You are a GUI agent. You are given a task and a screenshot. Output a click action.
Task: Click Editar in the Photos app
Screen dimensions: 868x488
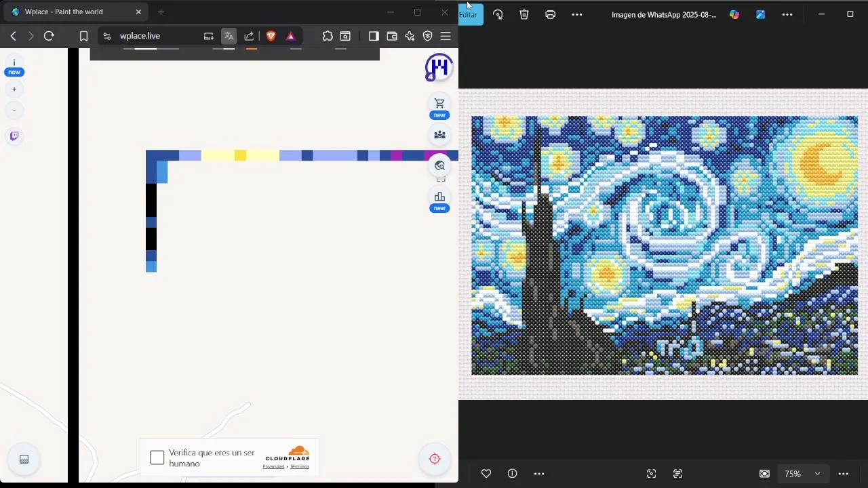pos(469,14)
